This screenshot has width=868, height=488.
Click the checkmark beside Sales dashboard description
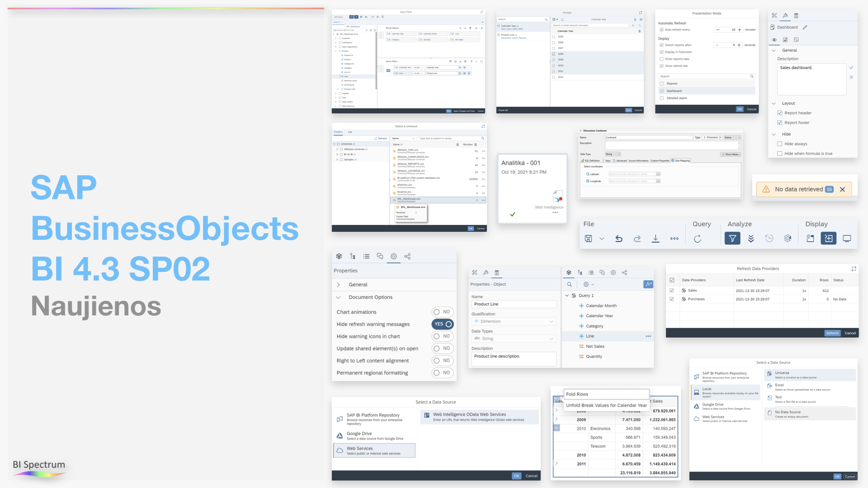click(851, 67)
